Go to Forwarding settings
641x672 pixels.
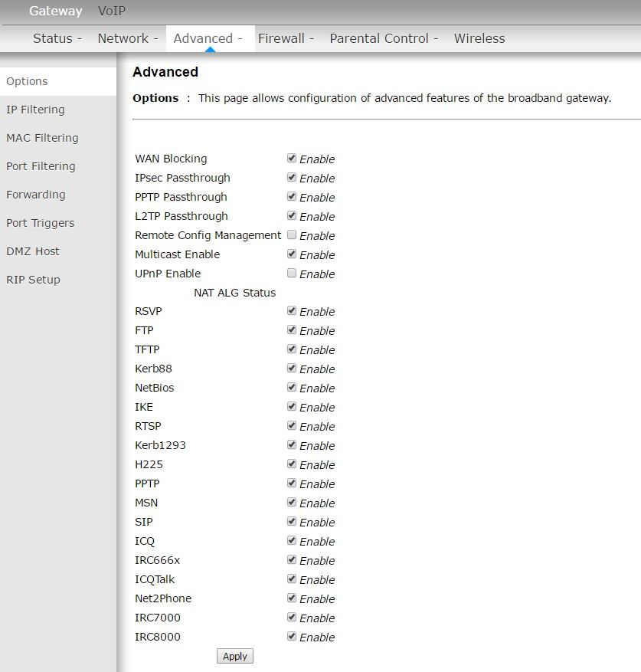coord(35,195)
